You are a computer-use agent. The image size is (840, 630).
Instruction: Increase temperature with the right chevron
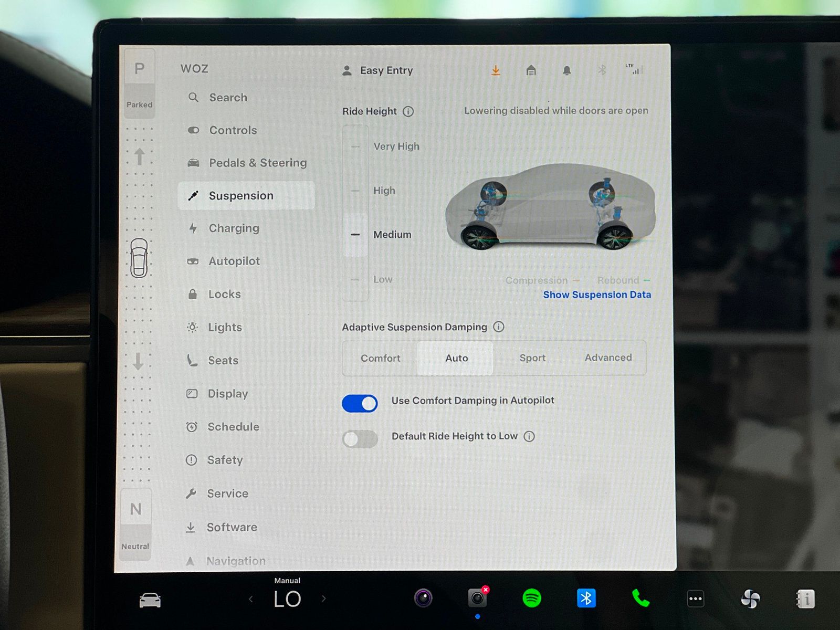click(324, 598)
